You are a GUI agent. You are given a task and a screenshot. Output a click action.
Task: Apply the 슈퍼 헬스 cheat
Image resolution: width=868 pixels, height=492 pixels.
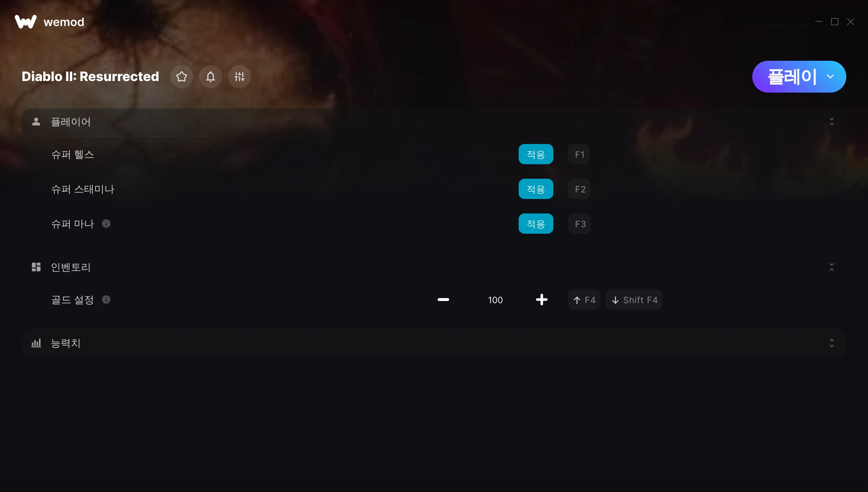[x=536, y=154]
